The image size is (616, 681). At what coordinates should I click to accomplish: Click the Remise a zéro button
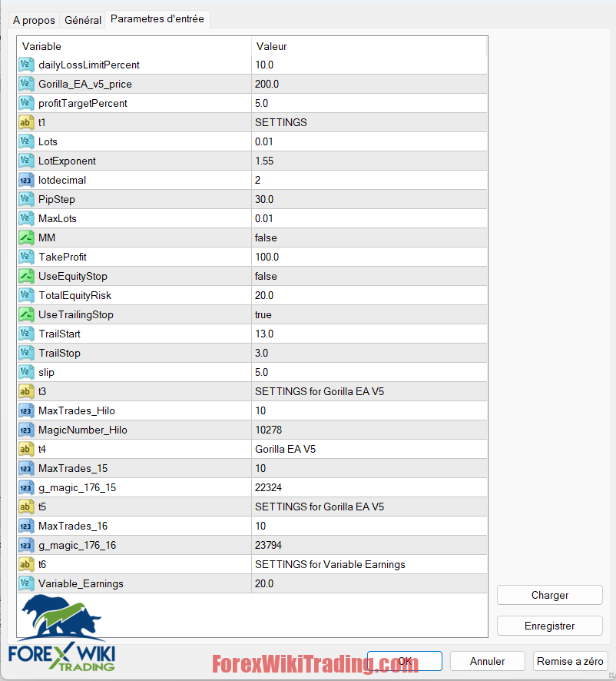570,661
